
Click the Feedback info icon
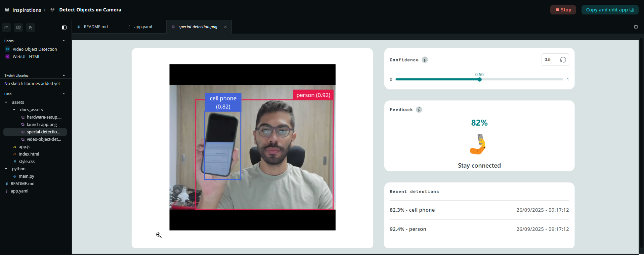pos(419,110)
